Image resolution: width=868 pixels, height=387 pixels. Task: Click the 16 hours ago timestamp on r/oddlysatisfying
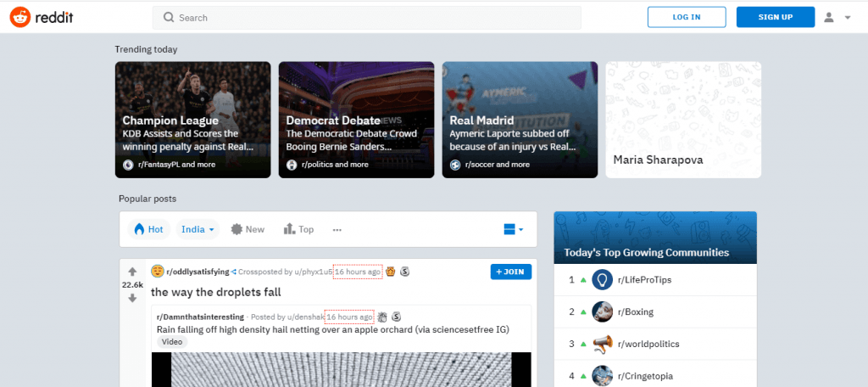358,272
